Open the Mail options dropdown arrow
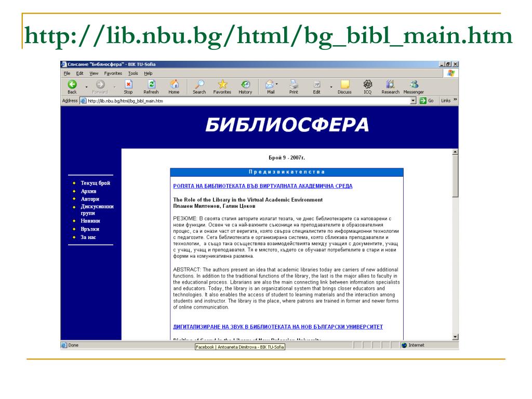Image resolution: width=532 pixels, height=399 pixels. tap(277, 84)
